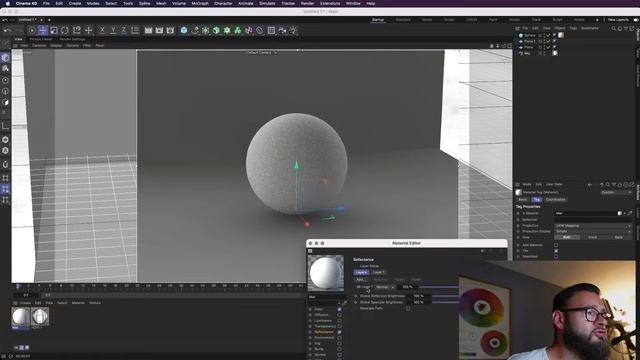Add a Camera object icon
The image size is (640, 360).
tap(282, 30)
